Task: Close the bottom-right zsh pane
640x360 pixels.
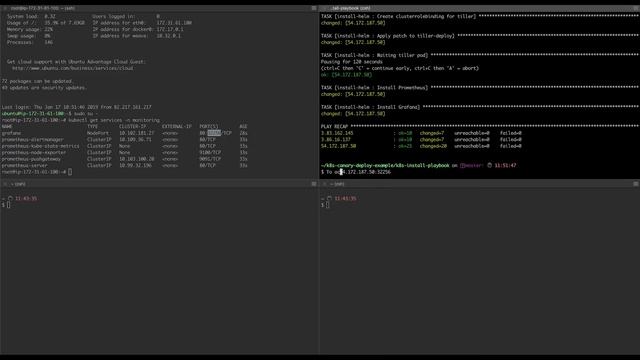Action: [x=324, y=184]
